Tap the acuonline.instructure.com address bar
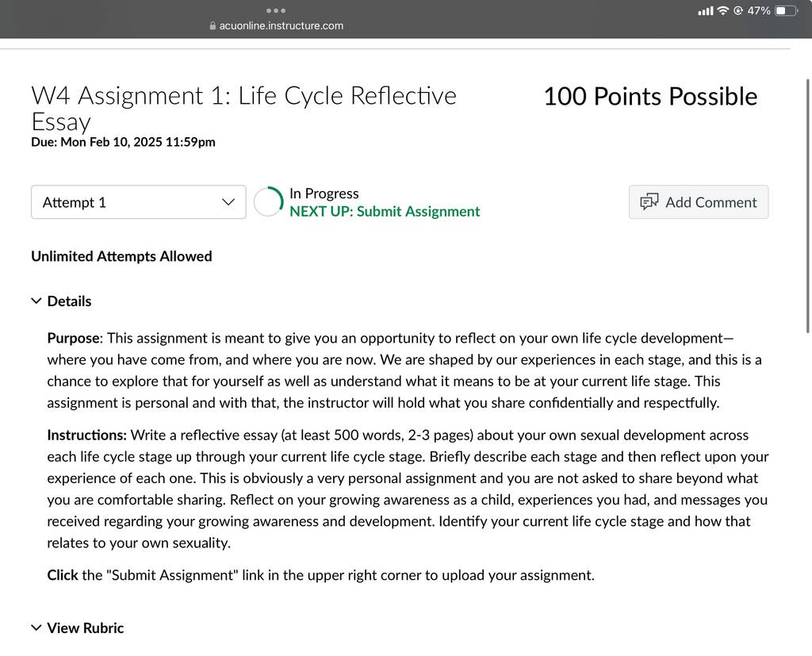The image size is (812, 656). coord(277,25)
